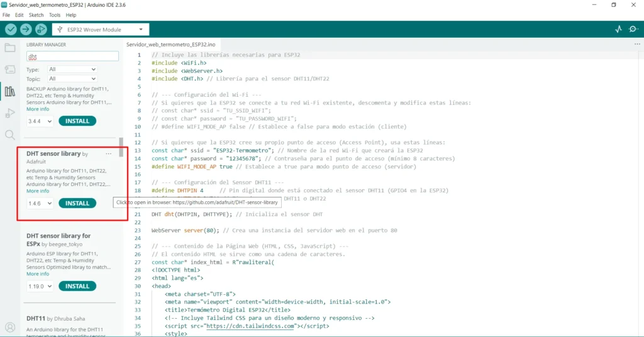Install Adafruit DHT sensor library 1.4.6
The width and height of the screenshot is (644, 337).
pos(77,203)
